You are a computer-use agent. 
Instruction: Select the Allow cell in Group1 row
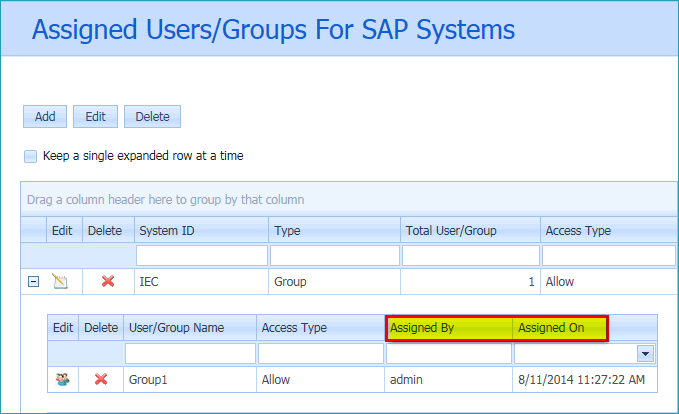pyautogui.click(x=320, y=379)
